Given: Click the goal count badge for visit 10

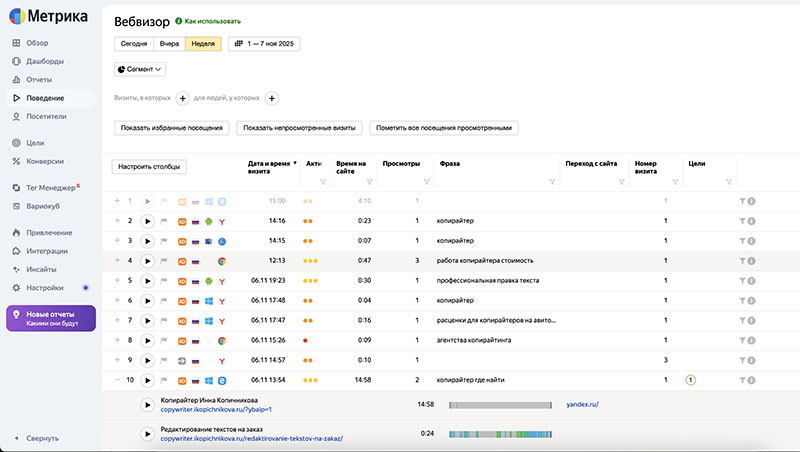Looking at the screenshot, I should [690, 380].
